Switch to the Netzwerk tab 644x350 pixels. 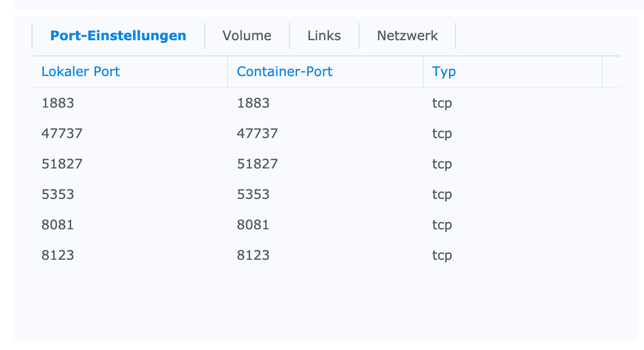(407, 36)
